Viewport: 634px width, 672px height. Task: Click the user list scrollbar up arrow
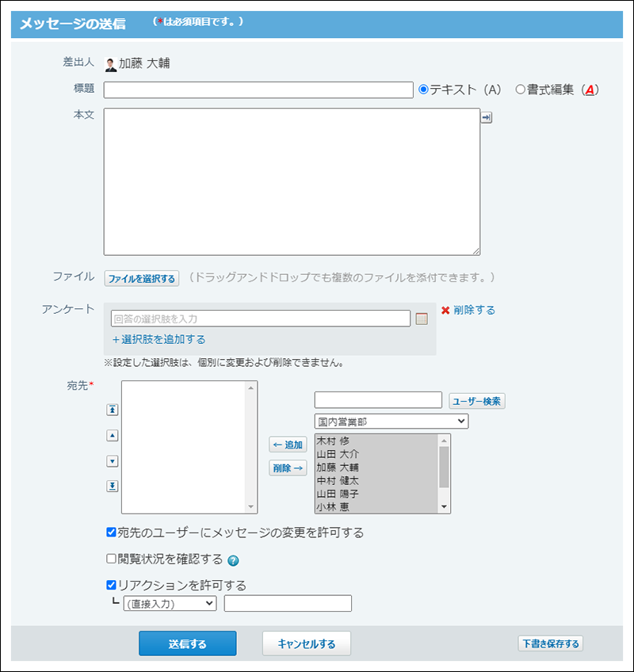444,440
